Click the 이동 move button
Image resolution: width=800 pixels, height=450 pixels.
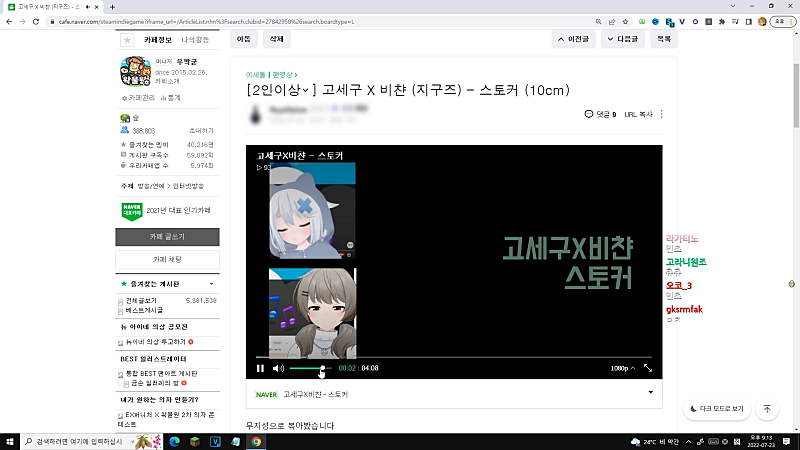pyautogui.click(x=243, y=39)
